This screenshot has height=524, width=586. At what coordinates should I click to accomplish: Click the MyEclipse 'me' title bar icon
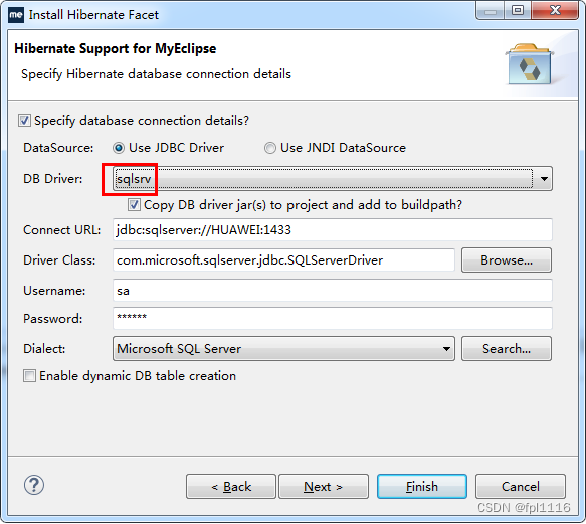click(x=16, y=15)
